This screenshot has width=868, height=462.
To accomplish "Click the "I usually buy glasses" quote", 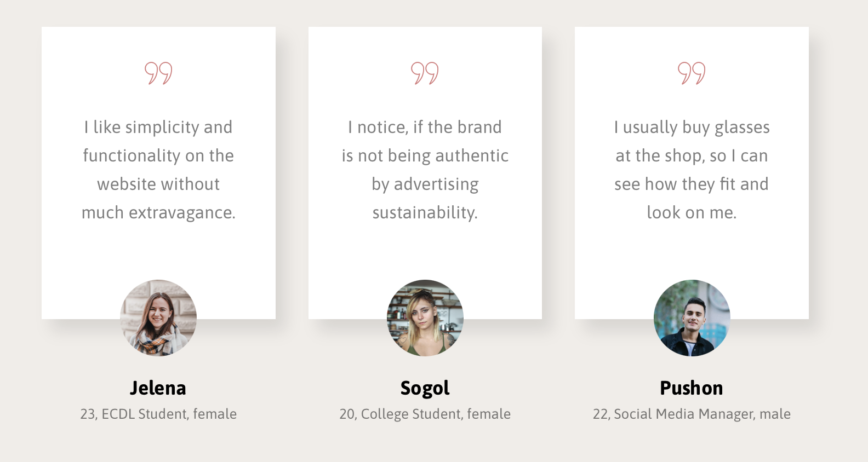I will (x=692, y=170).
